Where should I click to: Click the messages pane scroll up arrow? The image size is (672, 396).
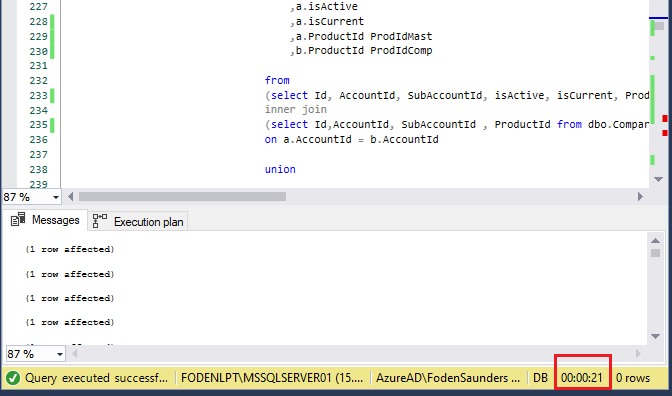[x=655, y=240]
